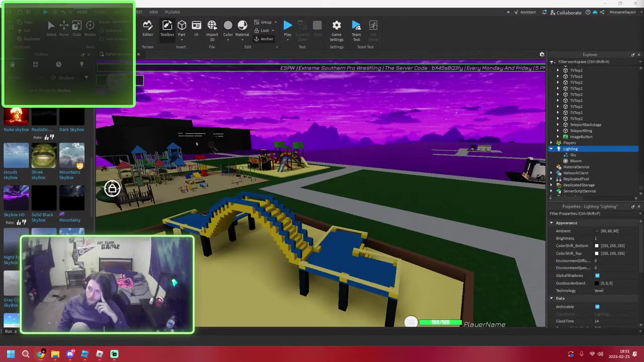Open Windows Start menu
Screen dimensions: 644x362
point(11,354)
